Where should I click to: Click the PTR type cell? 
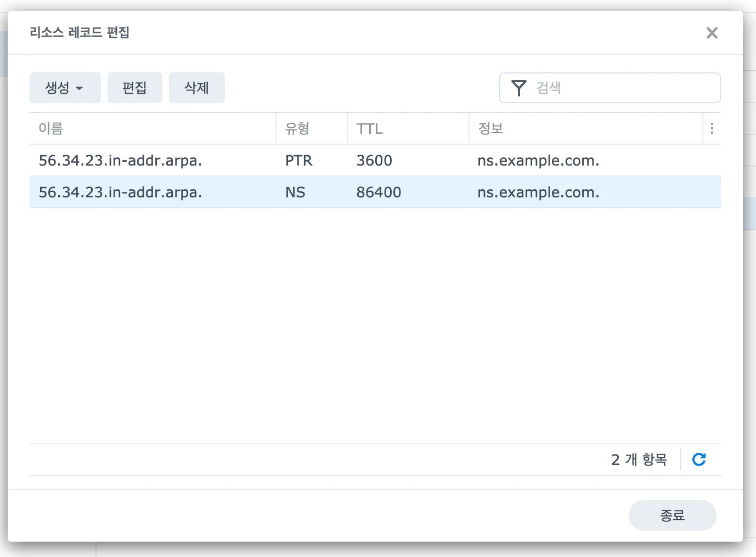point(299,161)
